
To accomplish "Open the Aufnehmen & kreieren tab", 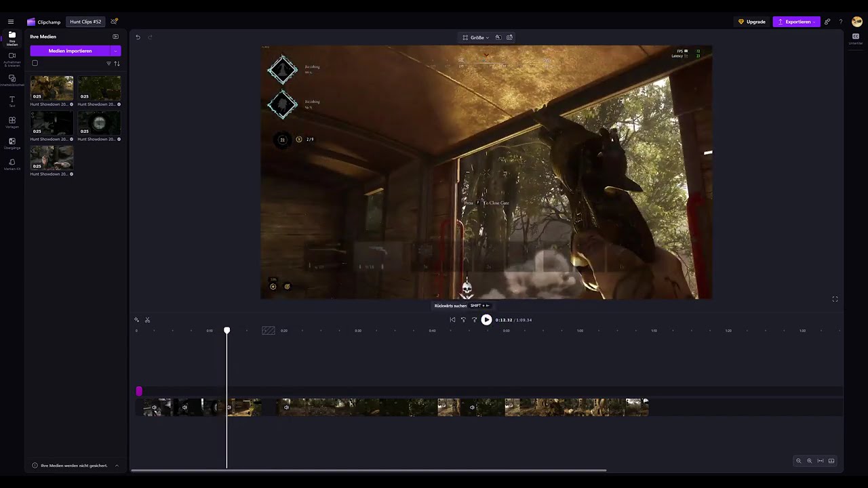I will coord(12,59).
